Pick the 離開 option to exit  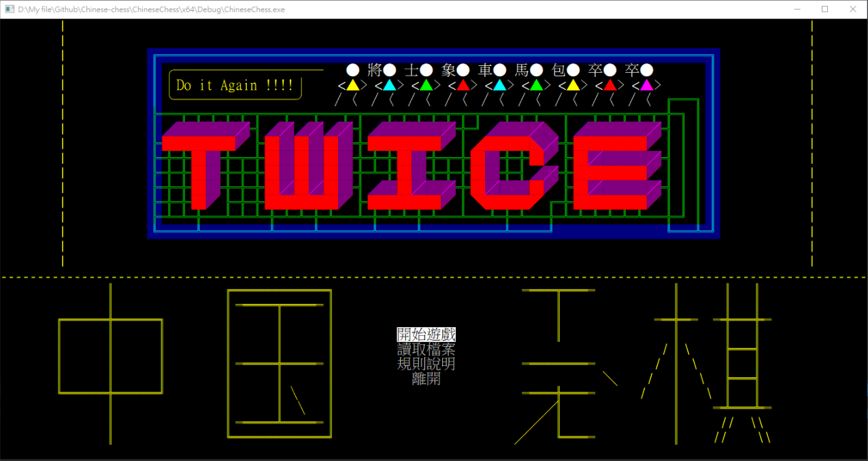pos(427,379)
